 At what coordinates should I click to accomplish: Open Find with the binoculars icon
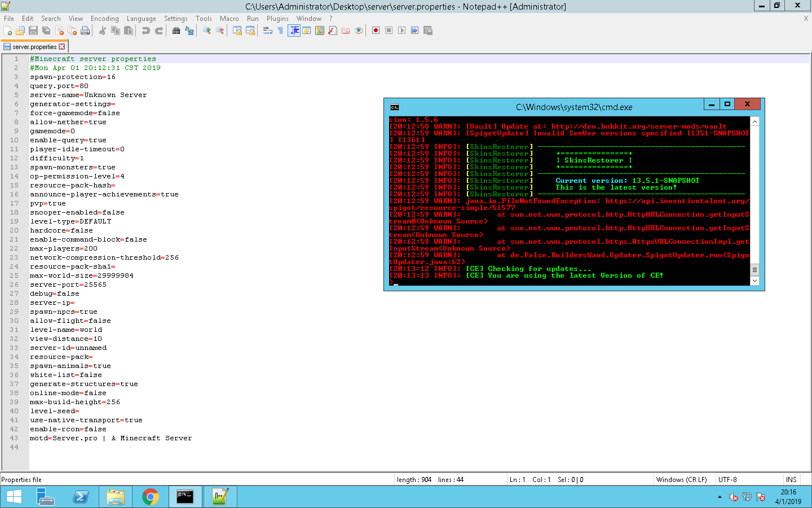[176, 30]
